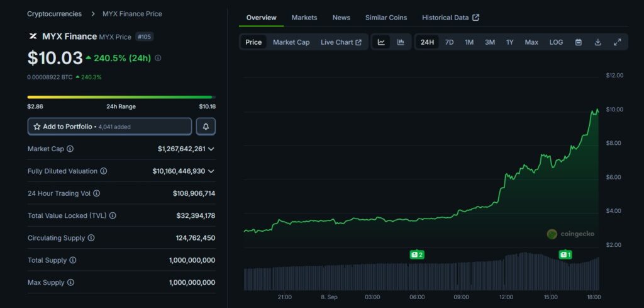Click the $12.00 axis label

pyautogui.click(x=614, y=75)
